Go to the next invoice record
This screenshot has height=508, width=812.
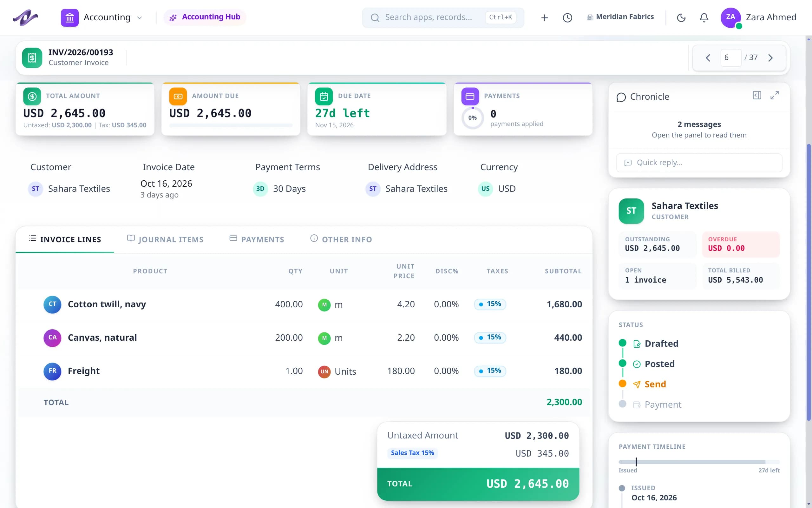click(771, 58)
